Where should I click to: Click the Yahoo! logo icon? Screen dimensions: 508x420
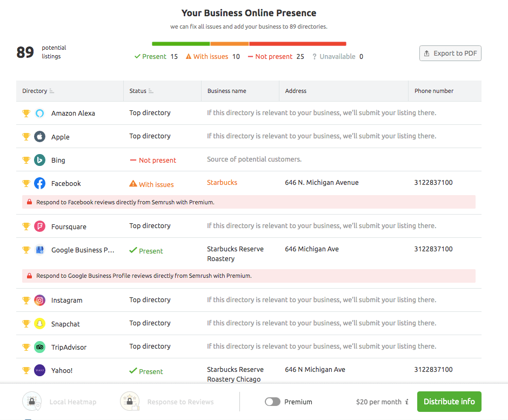point(39,370)
